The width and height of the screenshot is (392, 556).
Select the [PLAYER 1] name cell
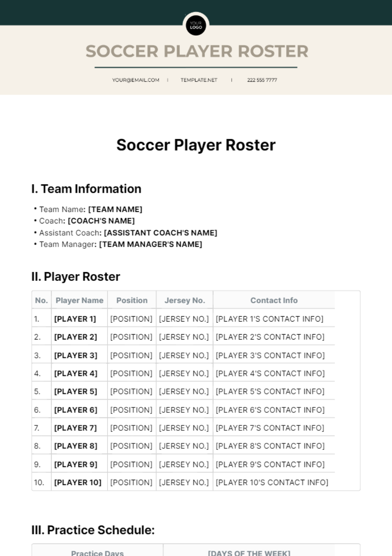click(x=75, y=319)
